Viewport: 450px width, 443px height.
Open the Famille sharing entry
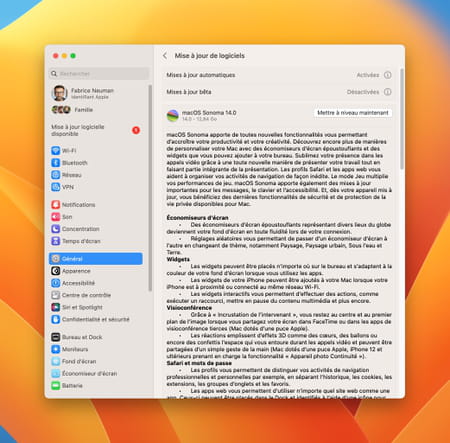pos(96,110)
